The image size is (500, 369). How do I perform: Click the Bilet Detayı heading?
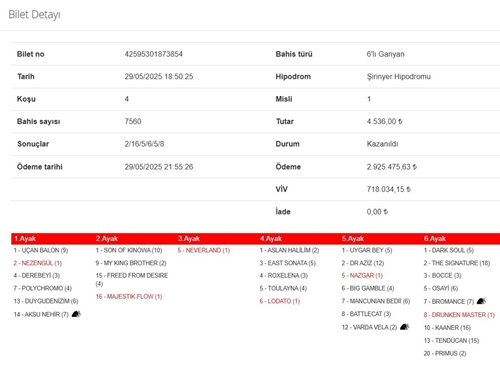[x=34, y=15]
